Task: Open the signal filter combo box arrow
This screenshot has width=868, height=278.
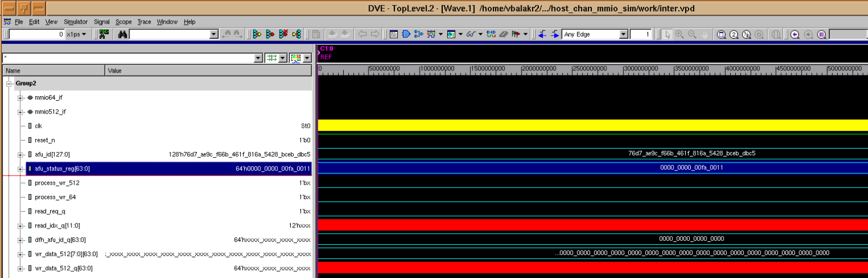Action: [258, 58]
